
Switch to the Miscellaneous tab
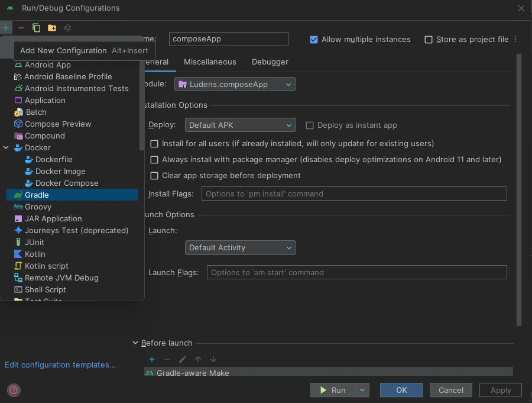(x=210, y=62)
